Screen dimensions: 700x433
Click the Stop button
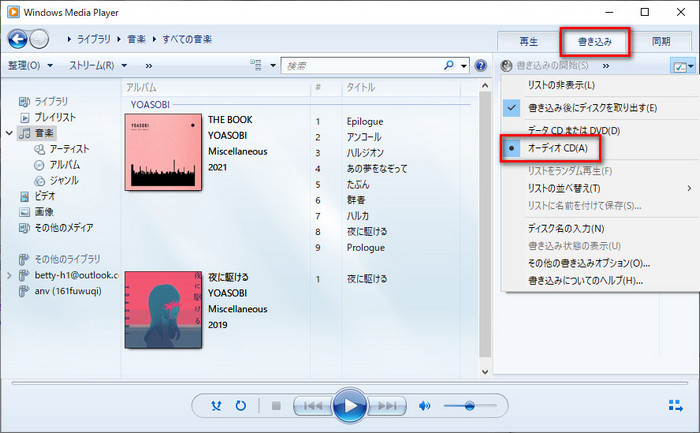click(x=276, y=406)
